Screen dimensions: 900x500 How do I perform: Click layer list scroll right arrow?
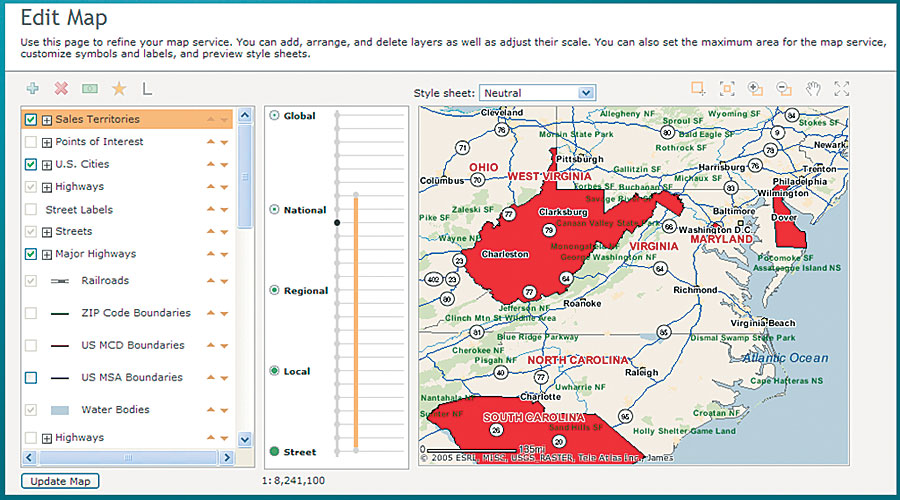click(x=227, y=458)
